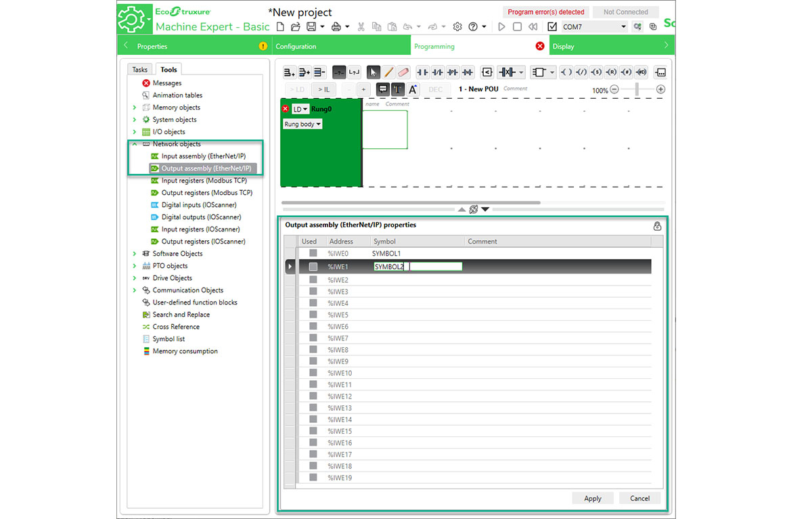Start the controller with the play icon

tap(501, 27)
